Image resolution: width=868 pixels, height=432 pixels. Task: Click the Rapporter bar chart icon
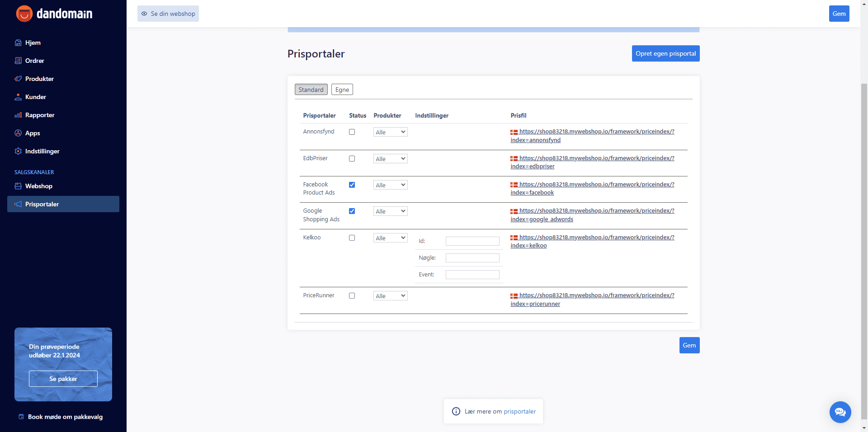click(18, 115)
